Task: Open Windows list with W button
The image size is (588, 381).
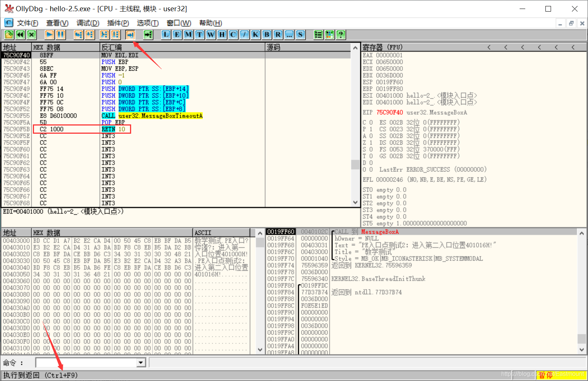Action: [211, 35]
